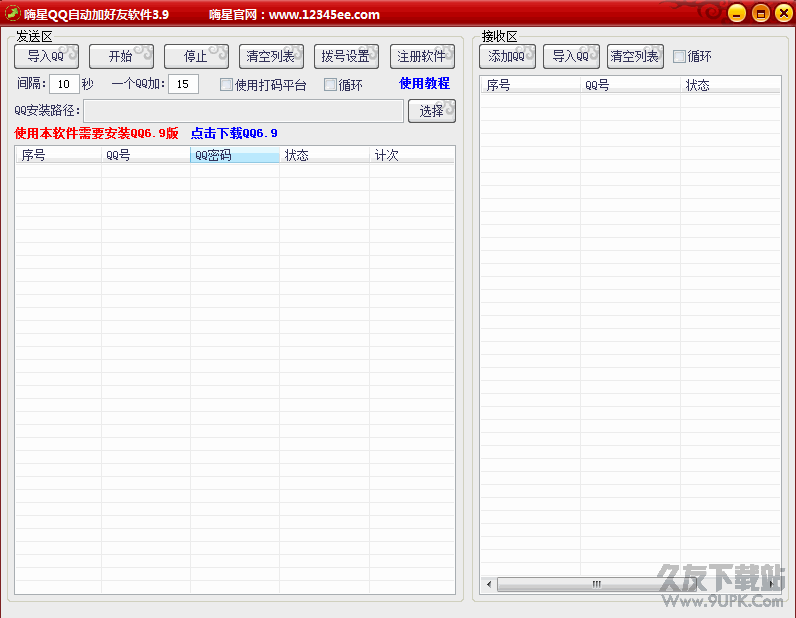Open the 使用教程 link
Screen dimensions: 796x618
(424, 83)
